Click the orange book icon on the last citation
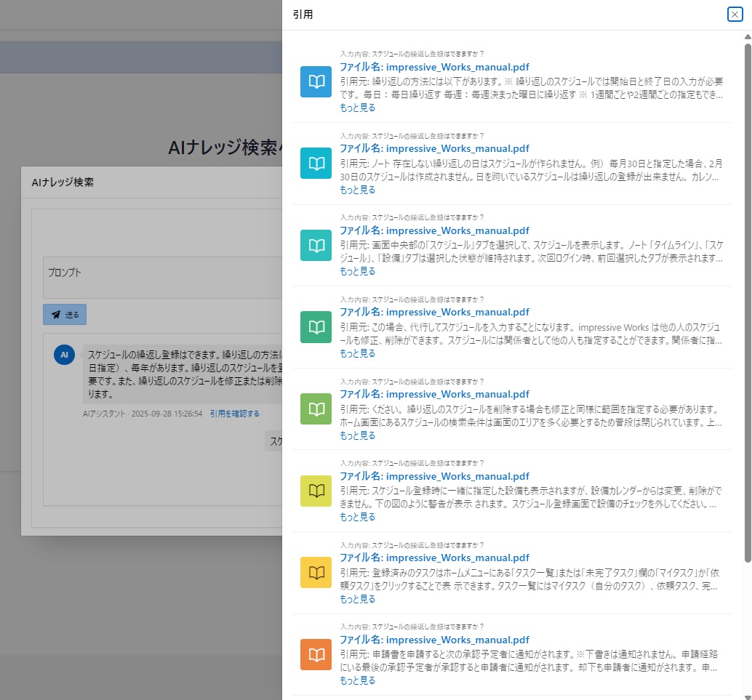Screen dimensions: 752x700 tap(315, 654)
